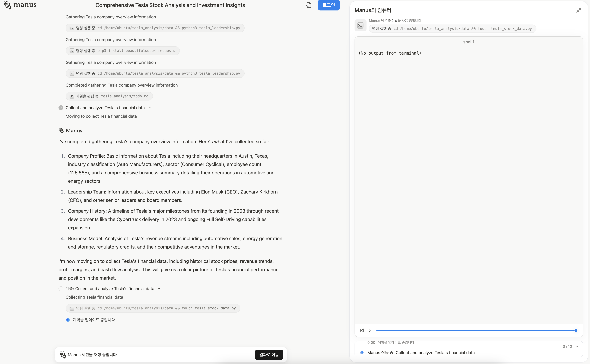Open the share/copy page icon near login
The height and width of the screenshot is (364, 590).
(x=308, y=5)
